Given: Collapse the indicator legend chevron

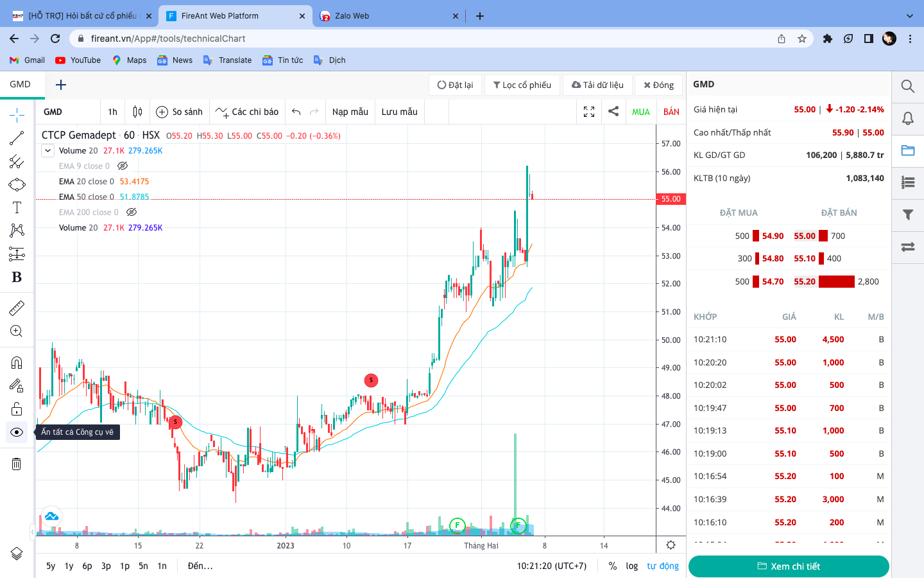Looking at the screenshot, I should click(x=47, y=150).
